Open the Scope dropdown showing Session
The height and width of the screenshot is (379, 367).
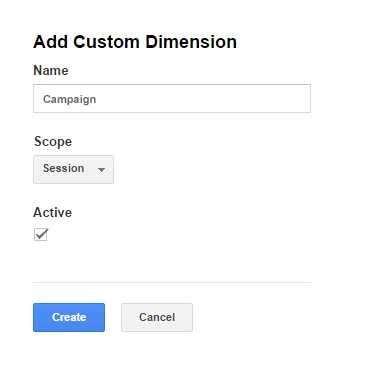pyautogui.click(x=73, y=169)
